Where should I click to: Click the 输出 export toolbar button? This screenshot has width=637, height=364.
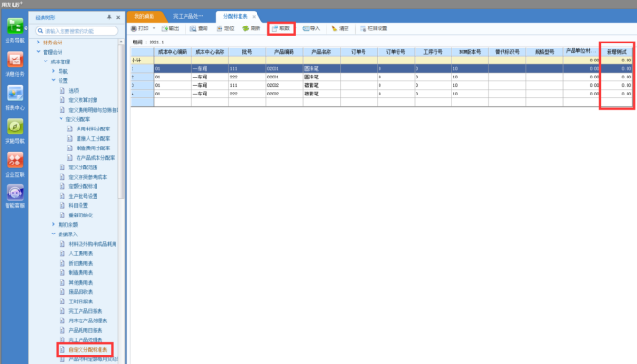[170, 28]
